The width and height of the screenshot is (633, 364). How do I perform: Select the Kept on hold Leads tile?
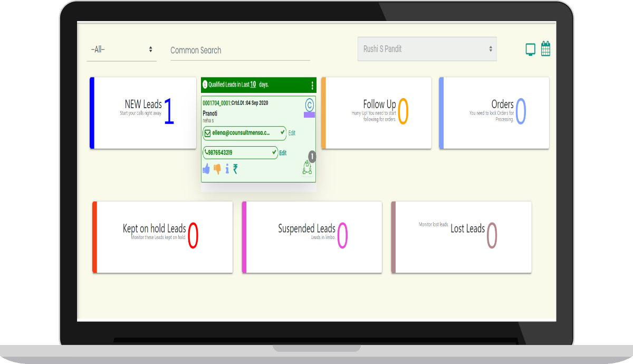tap(162, 237)
